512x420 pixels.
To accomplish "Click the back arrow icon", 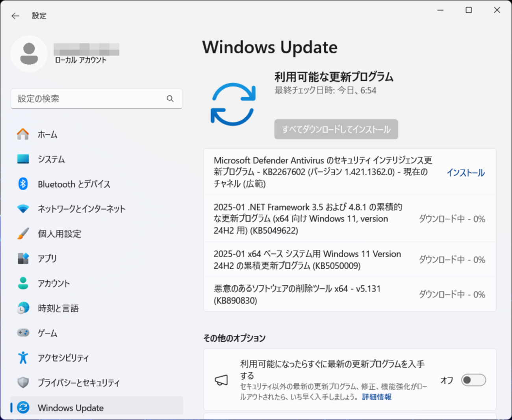I will click(15, 16).
